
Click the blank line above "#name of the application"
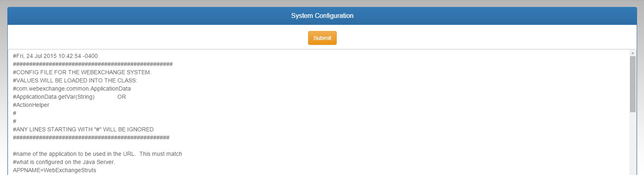click(x=82, y=146)
